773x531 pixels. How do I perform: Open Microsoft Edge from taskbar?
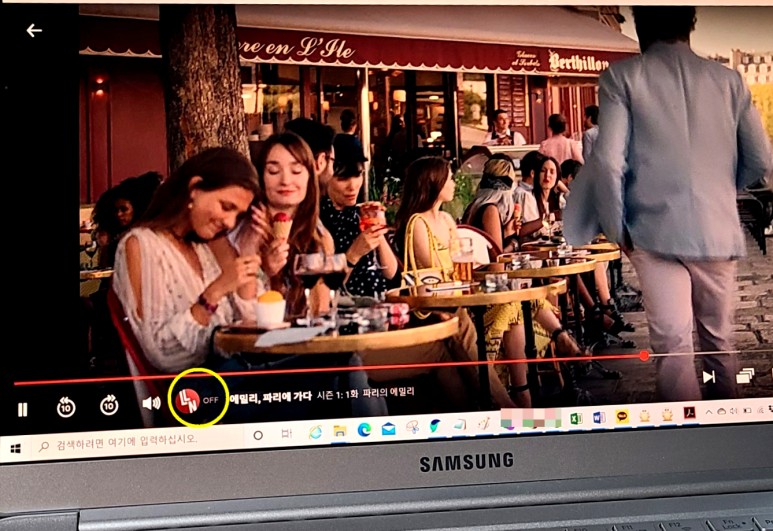[x=364, y=430]
